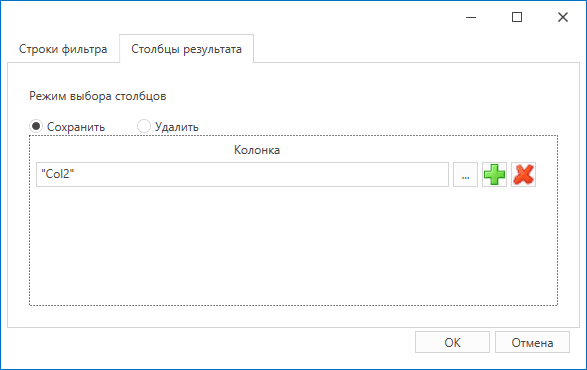Image resolution: width=587 pixels, height=370 pixels.
Task: Delete the Col2 row with red X
Action: coord(523,175)
